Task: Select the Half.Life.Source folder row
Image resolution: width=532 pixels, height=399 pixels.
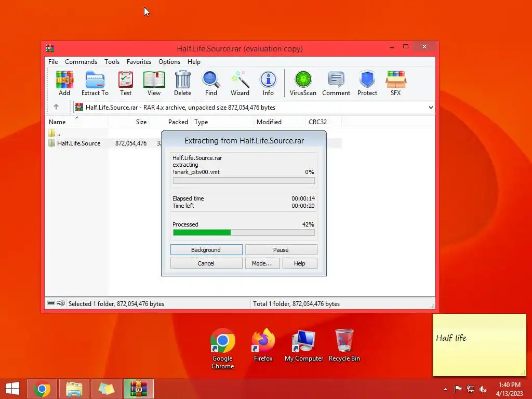Action: pyautogui.click(x=193, y=143)
